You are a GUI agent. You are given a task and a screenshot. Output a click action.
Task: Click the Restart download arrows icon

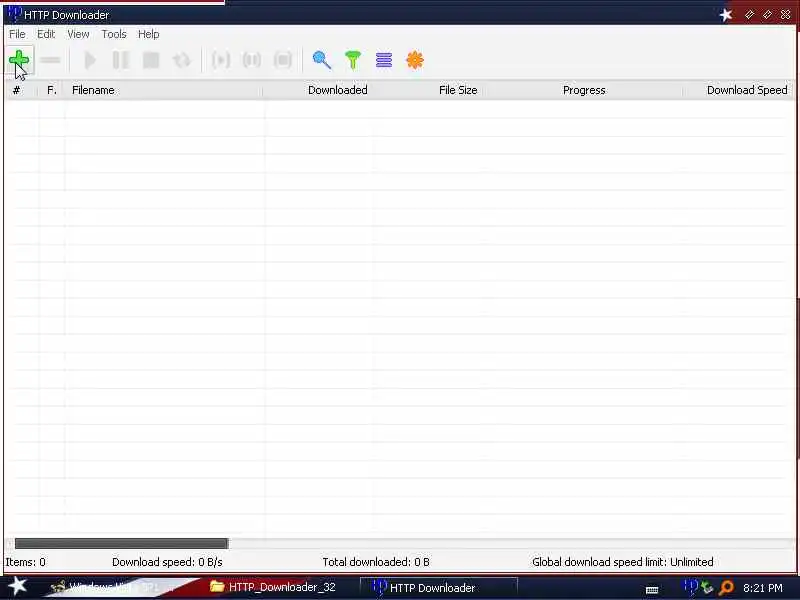(182, 60)
